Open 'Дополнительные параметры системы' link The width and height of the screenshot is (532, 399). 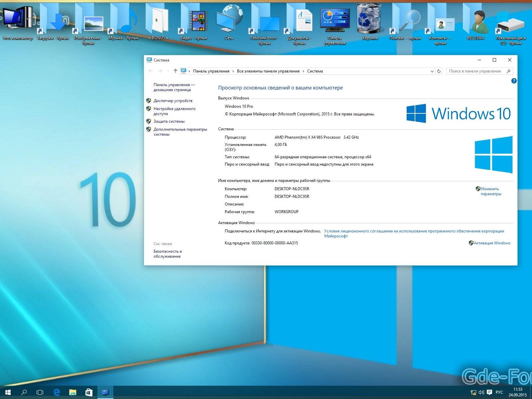180,132
